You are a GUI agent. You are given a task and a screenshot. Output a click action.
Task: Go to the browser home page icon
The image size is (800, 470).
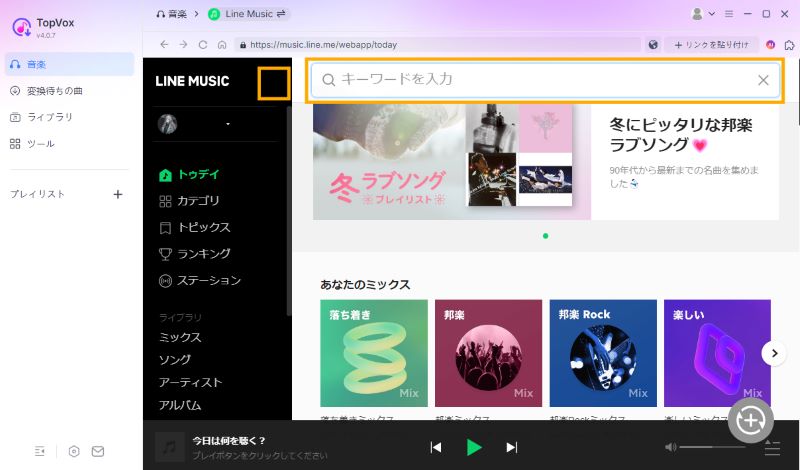click(x=222, y=45)
